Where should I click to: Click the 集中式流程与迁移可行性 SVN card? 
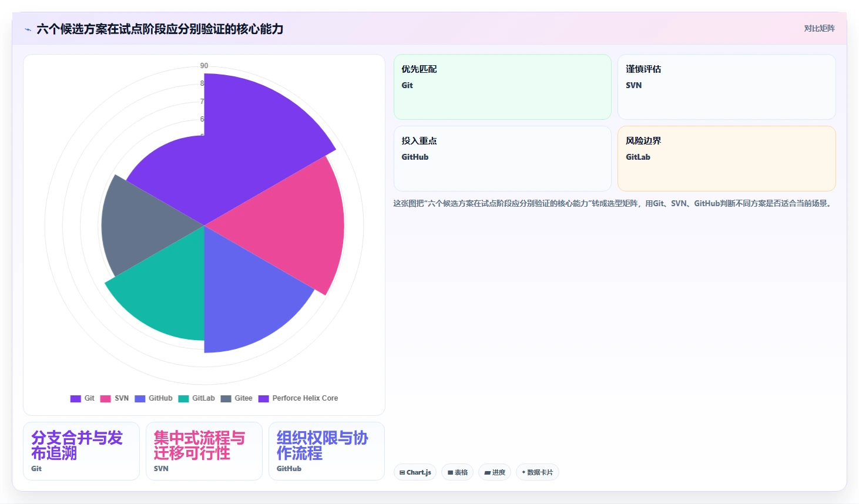coord(204,451)
